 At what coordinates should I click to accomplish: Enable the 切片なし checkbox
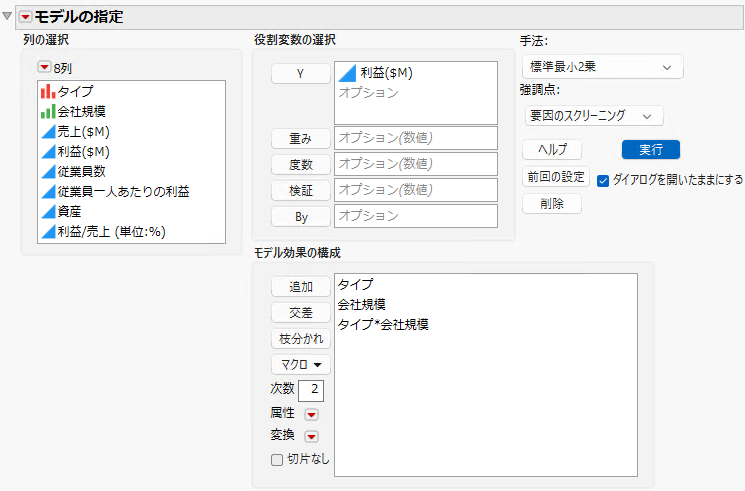coord(277,460)
